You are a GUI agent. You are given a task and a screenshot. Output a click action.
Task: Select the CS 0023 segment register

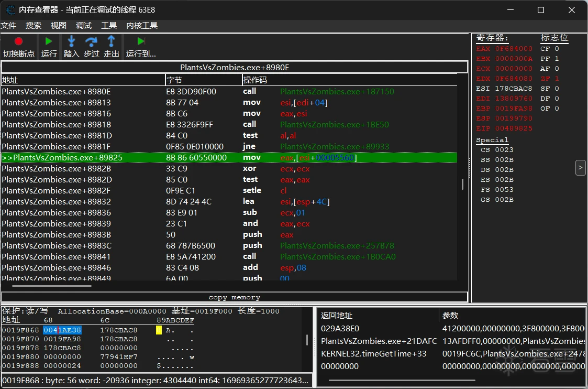497,150
